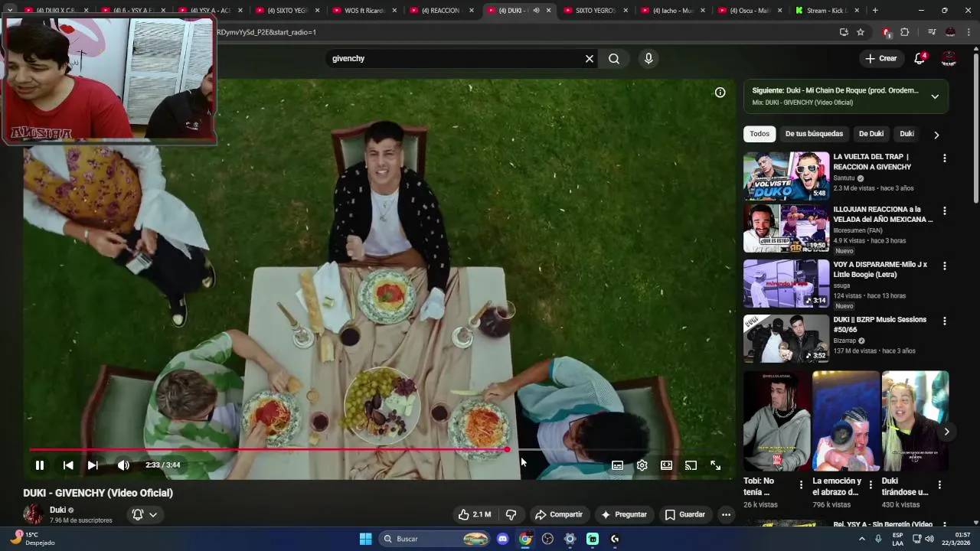This screenshot has height=551, width=980.
Task: Click the video progress bar scrubber
Action: (x=507, y=449)
